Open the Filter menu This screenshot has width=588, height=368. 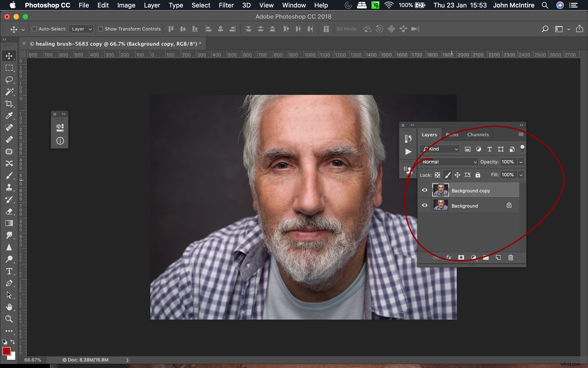point(226,5)
